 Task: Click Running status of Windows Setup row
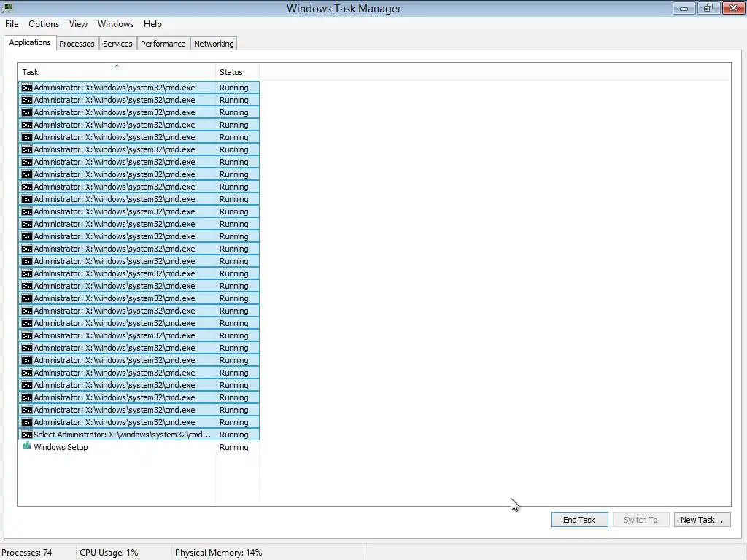coord(234,447)
